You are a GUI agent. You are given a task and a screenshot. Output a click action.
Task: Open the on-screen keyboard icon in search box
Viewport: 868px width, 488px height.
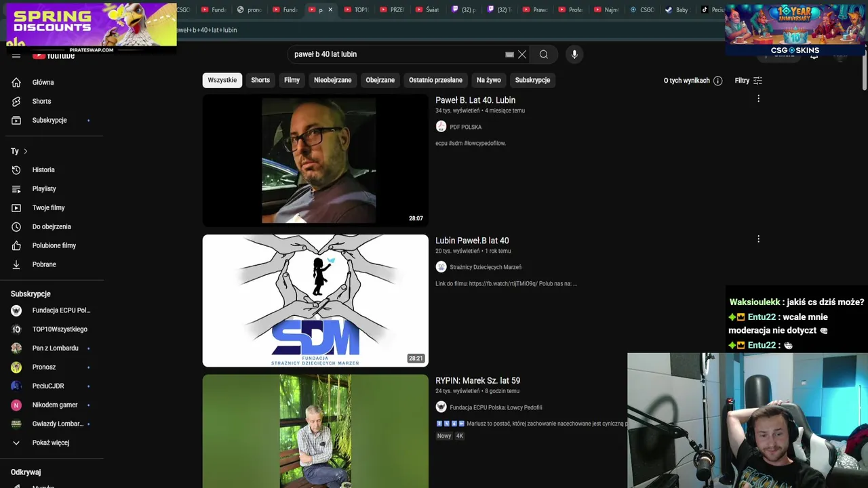pyautogui.click(x=509, y=55)
